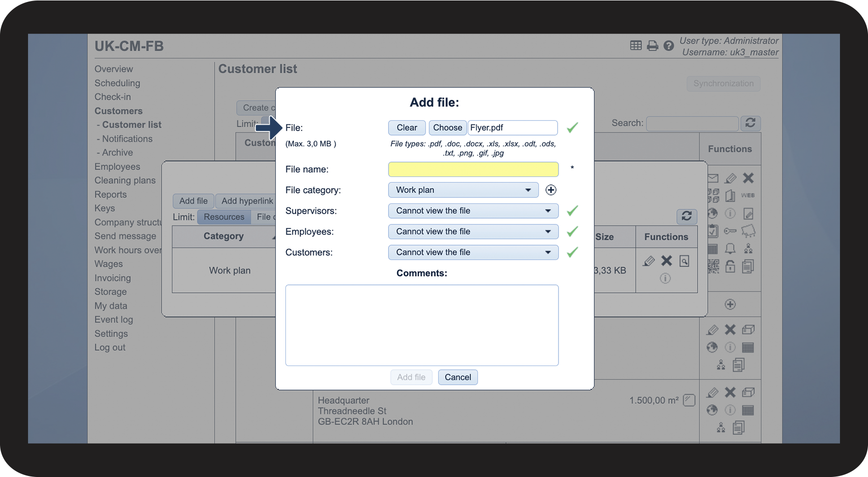Click the bell notification icon in Functions
868x477 pixels.
(x=730, y=249)
